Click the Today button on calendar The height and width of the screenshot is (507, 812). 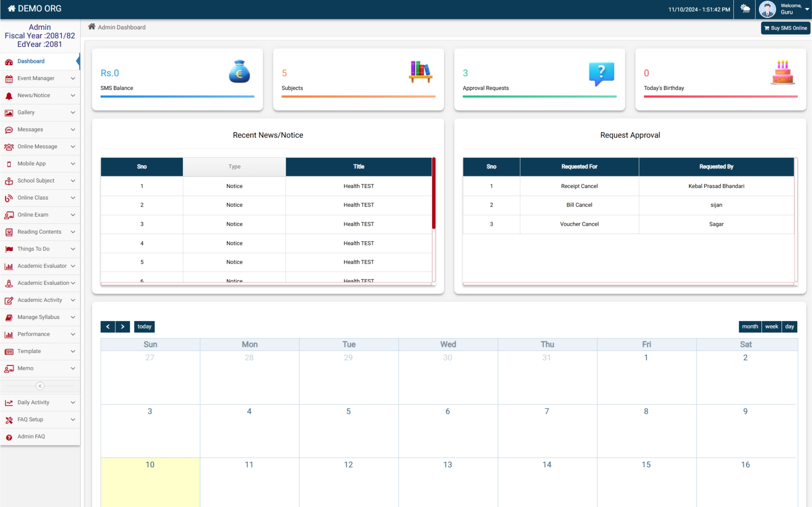click(145, 326)
